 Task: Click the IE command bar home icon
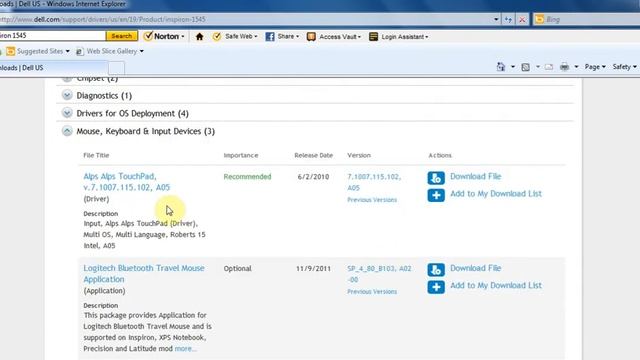coord(501,67)
